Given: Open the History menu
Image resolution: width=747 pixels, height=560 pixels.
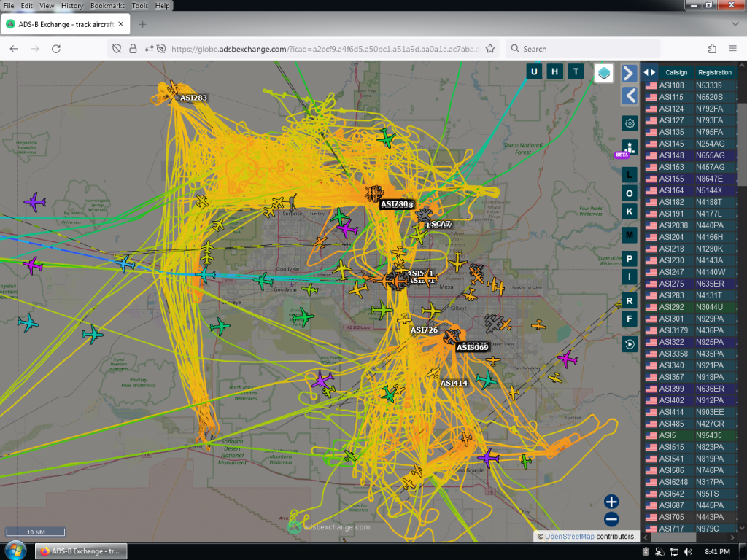Looking at the screenshot, I should 72,6.
